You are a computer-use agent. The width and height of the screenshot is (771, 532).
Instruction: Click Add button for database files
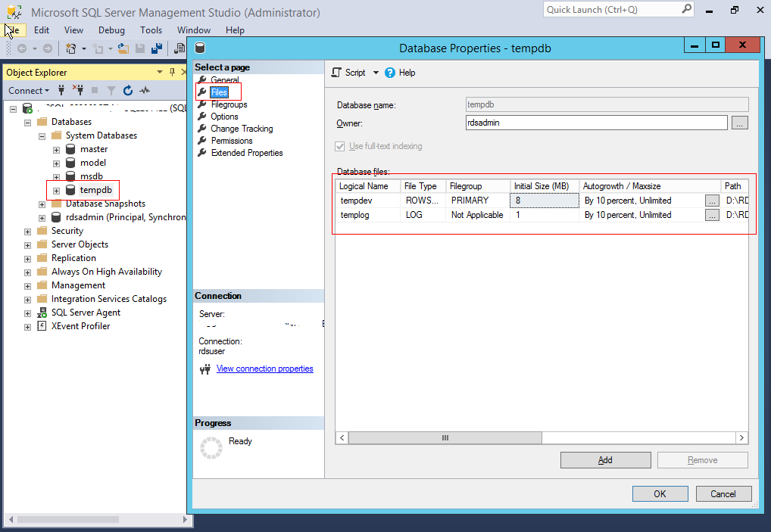pyautogui.click(x=605, y=460)
